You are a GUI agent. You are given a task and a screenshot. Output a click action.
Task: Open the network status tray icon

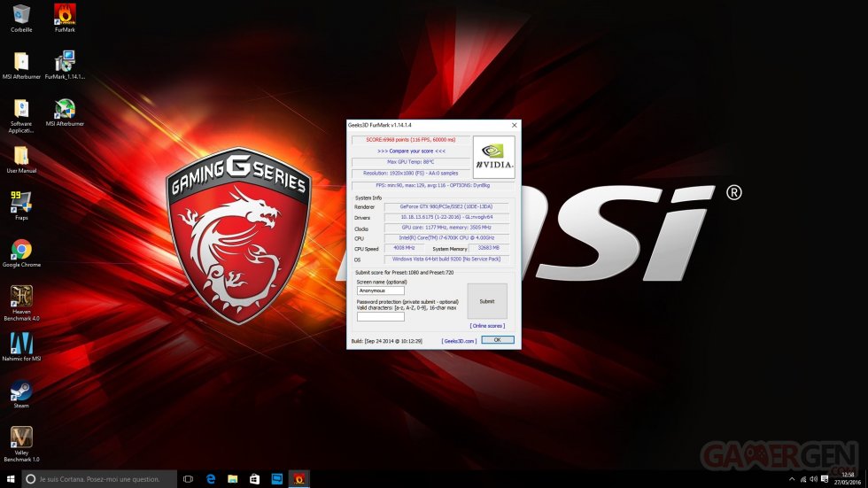[x=803, y=479]
